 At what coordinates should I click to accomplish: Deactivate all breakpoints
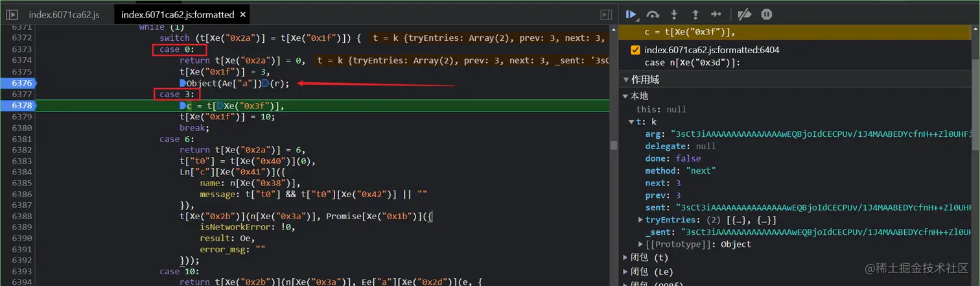(745, 14)
